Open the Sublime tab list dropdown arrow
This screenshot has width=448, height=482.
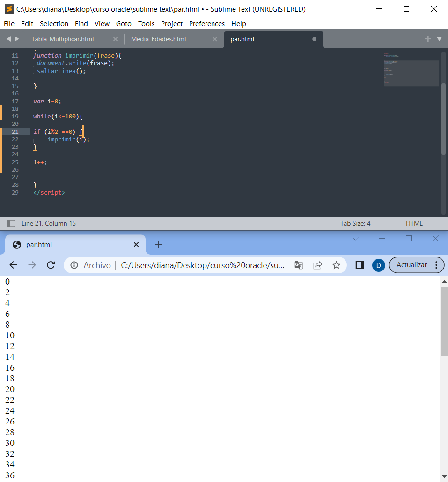(439, 39)
